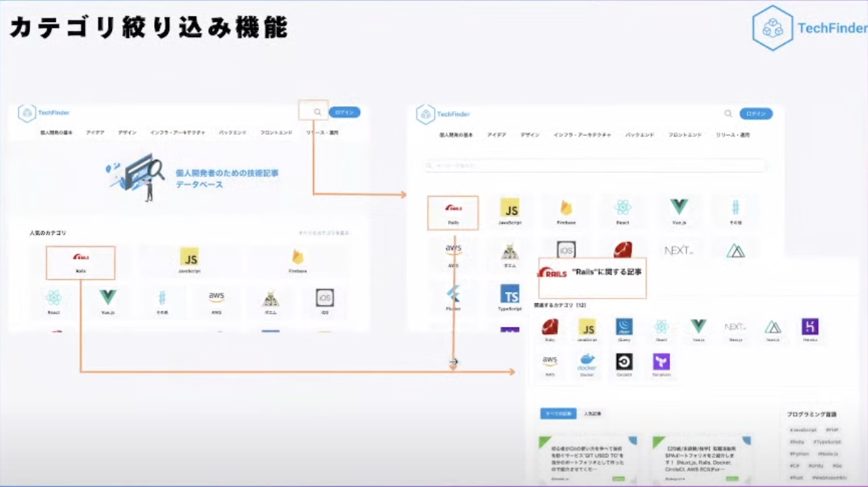Image resolution: width=868 pixels, height=487 pixels.
Task: Click the #Unity tag
Action: click(x=816, y=466)
